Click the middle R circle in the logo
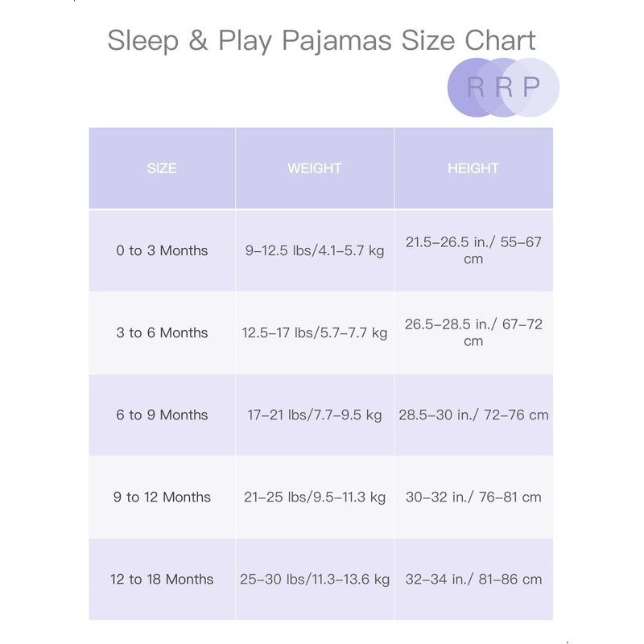This screenshot has height=644, width=644. 504,88
